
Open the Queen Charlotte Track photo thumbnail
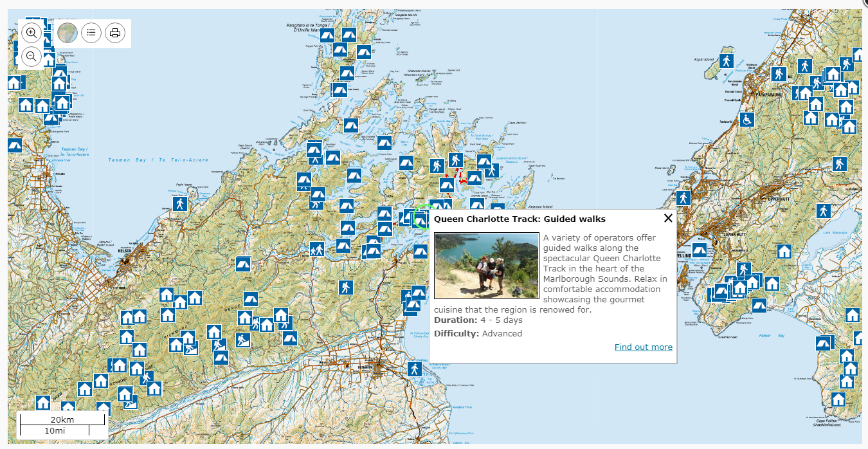(x=487, y=266)
